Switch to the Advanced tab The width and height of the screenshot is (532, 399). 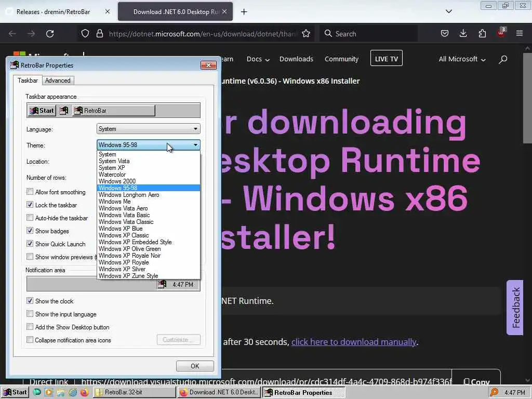58,81
